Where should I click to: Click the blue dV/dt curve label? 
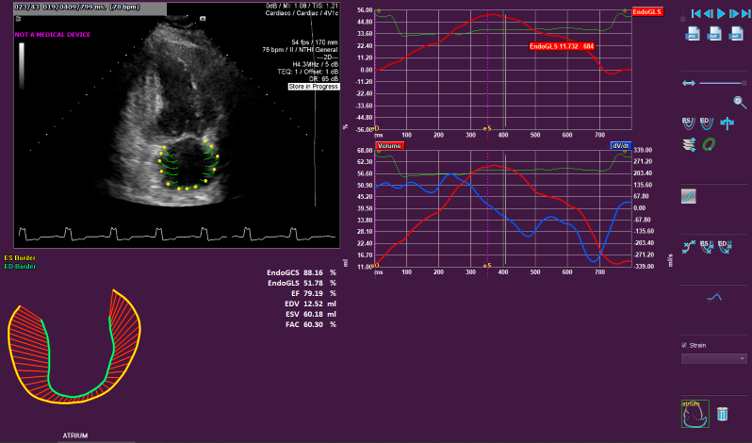tap(621, 146)
